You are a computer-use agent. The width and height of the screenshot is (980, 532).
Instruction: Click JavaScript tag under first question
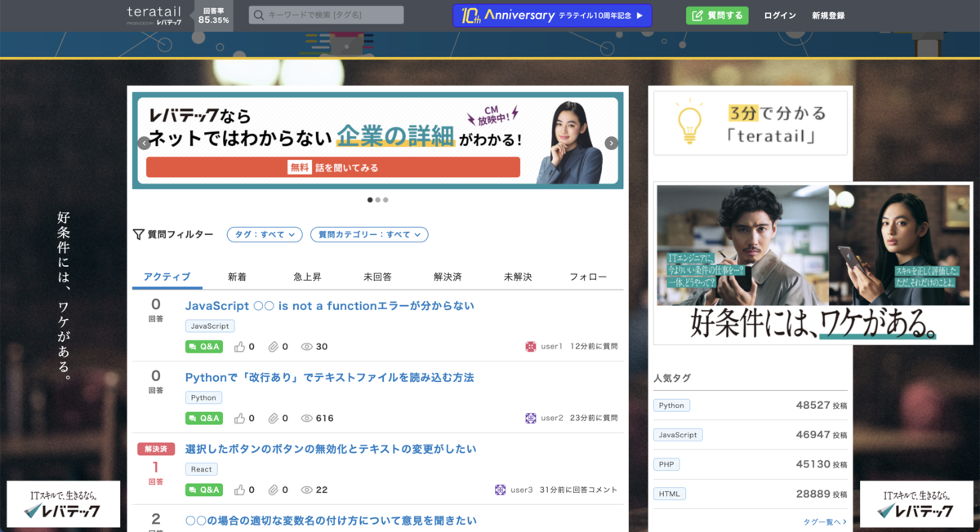[210, 326]
